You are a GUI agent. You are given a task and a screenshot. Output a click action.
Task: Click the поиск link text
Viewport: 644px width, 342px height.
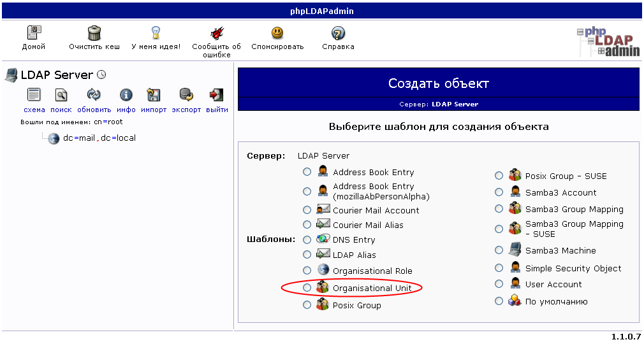pyautogui.click(x=61, y=110)
